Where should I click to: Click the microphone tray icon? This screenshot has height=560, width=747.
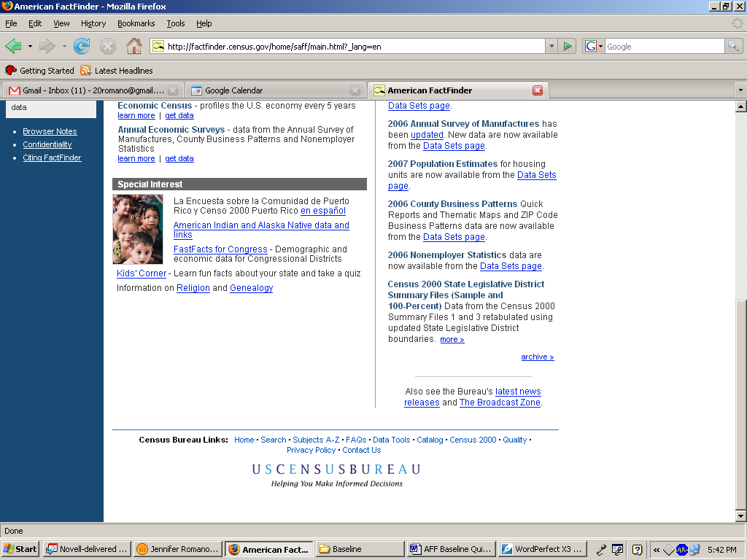[601, 550]
